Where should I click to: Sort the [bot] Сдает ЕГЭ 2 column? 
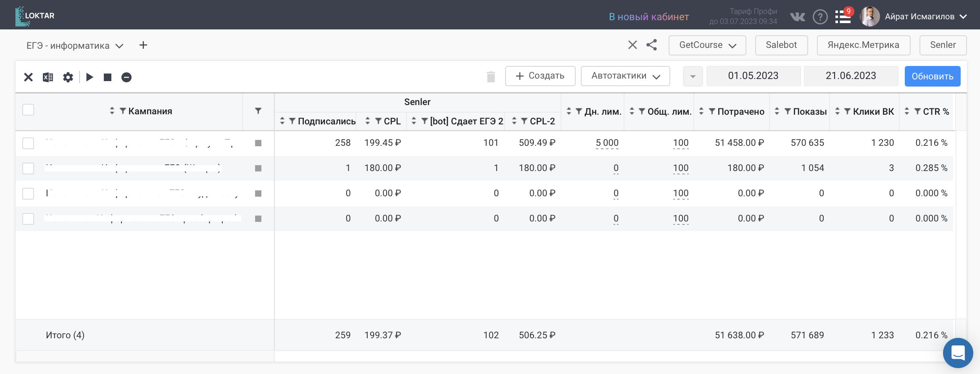coord(414,121)
